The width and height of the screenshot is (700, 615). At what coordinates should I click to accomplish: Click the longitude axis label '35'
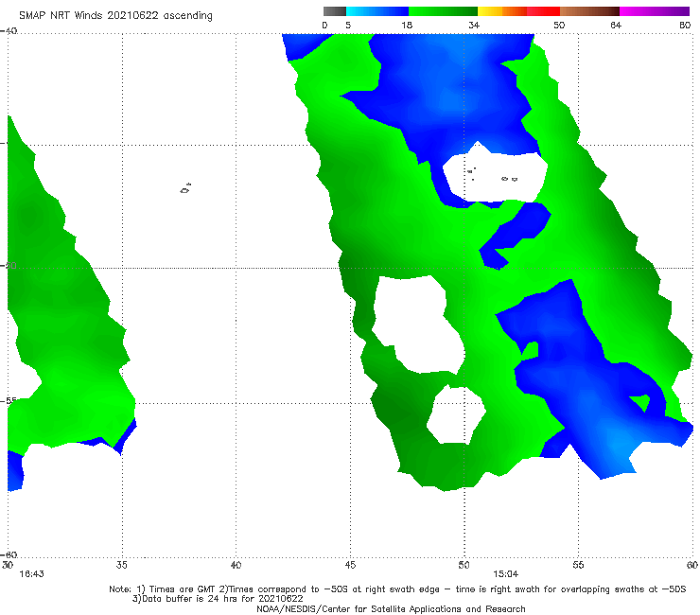coord(122,565)
